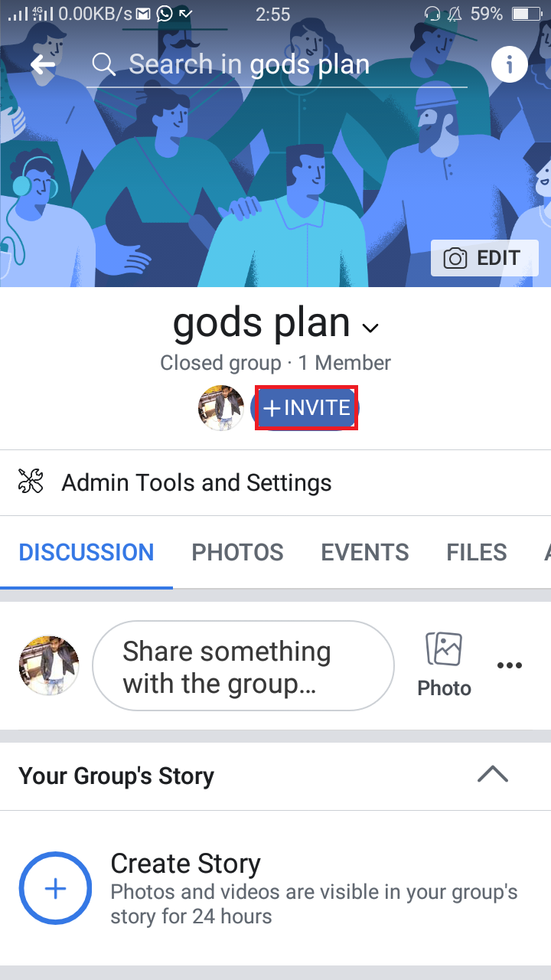Open the FILES tab

(x=477, y=552)
